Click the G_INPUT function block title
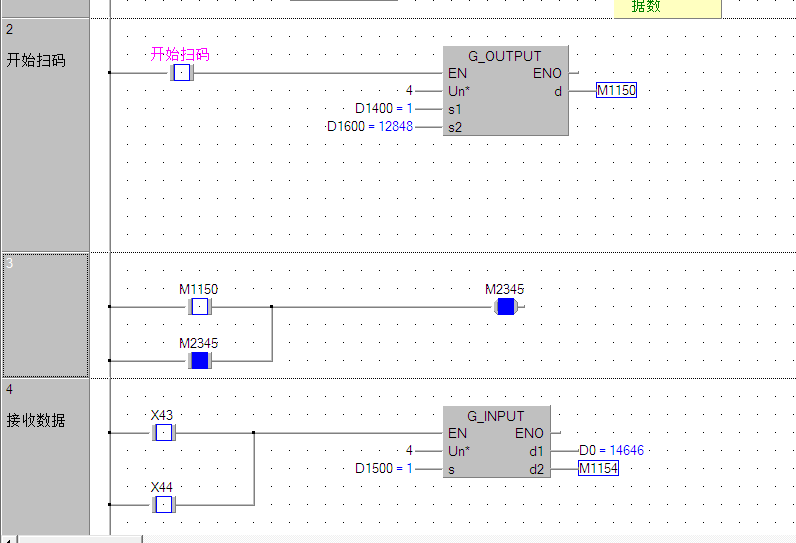Image resolution: width=796 pixels, height=543 pixels. pos(496,416)
